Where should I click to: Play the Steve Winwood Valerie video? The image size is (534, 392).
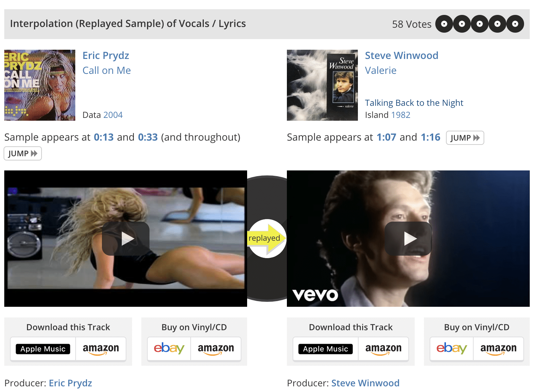pyautogui.click(x=408, y=239)
